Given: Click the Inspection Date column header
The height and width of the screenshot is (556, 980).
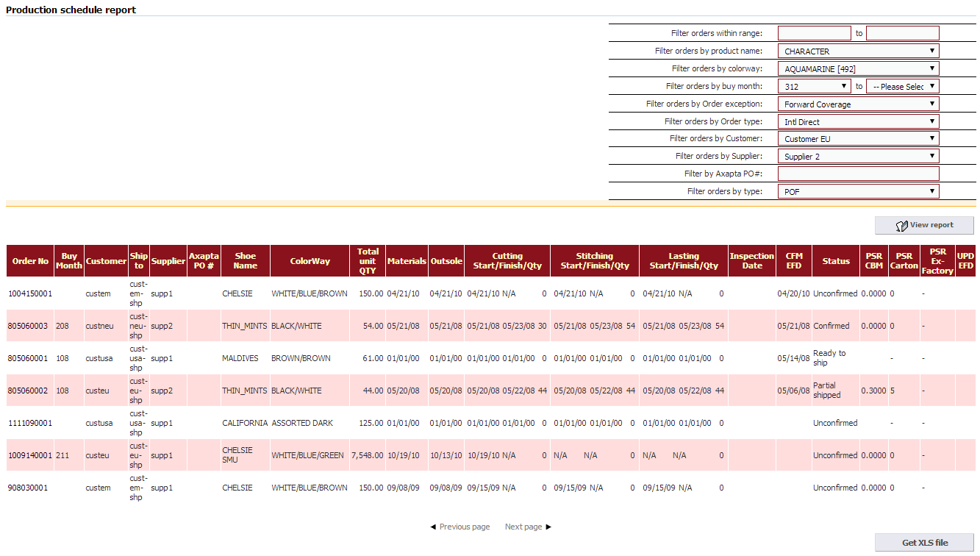Looking at the screenshot, I should 751,261.
